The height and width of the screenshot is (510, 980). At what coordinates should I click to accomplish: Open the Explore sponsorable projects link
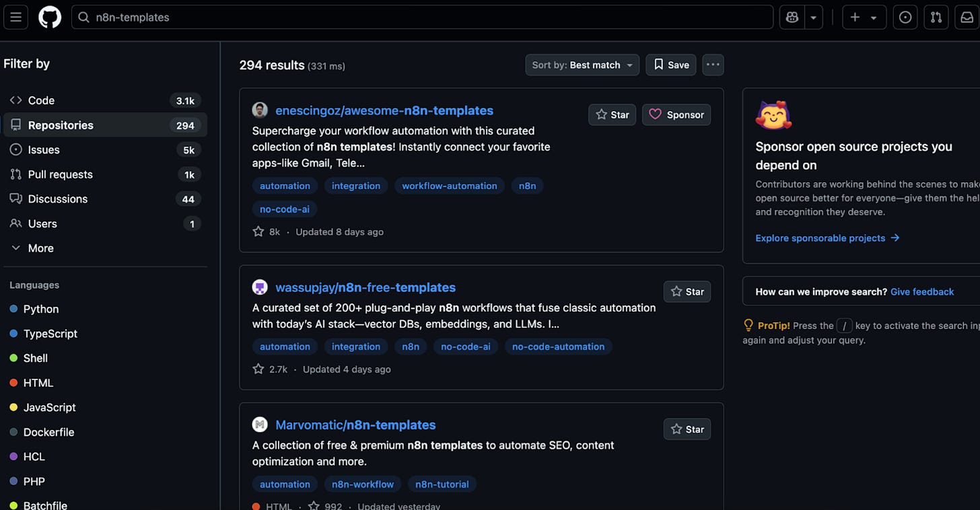827,238
